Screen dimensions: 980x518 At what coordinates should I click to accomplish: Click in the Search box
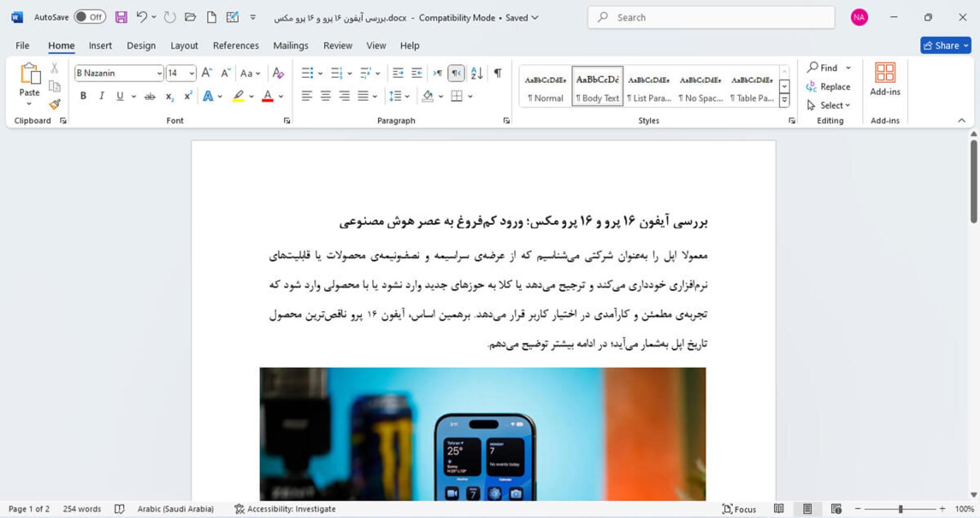[712, 17]
